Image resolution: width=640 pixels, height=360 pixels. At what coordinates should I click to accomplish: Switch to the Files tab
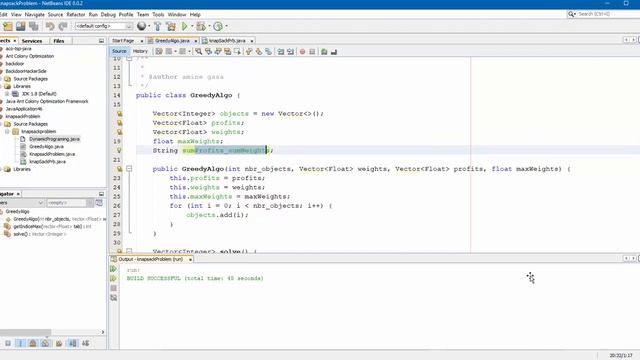(x=59, y=41)
